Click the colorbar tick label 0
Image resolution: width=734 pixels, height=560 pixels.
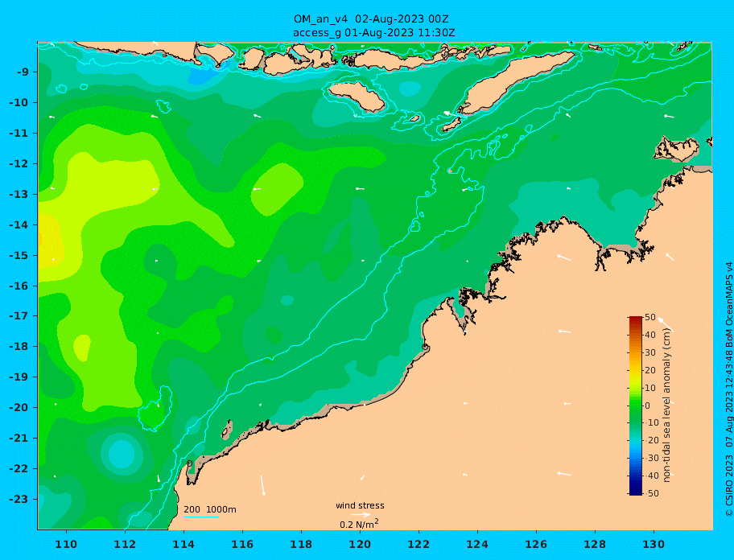pos(648,406)
